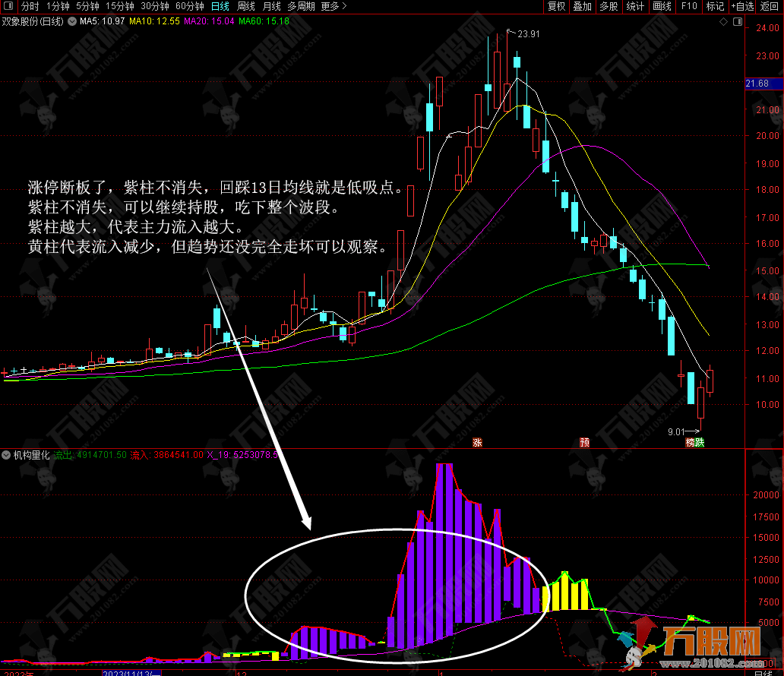
Task: Click the MA60: 15.18 label
Action: (264, 21)
